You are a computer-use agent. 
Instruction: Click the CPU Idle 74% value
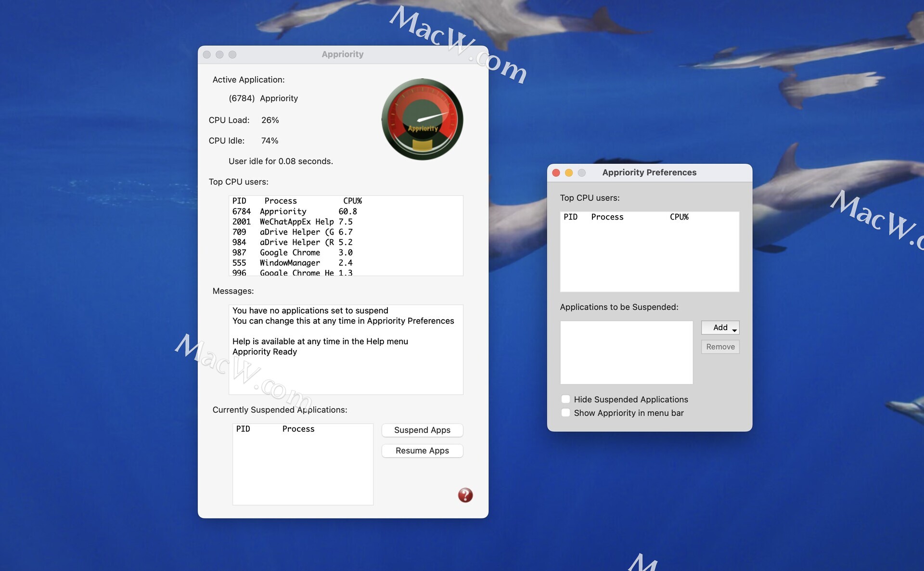pyautogui.click(x=269, y=141)
